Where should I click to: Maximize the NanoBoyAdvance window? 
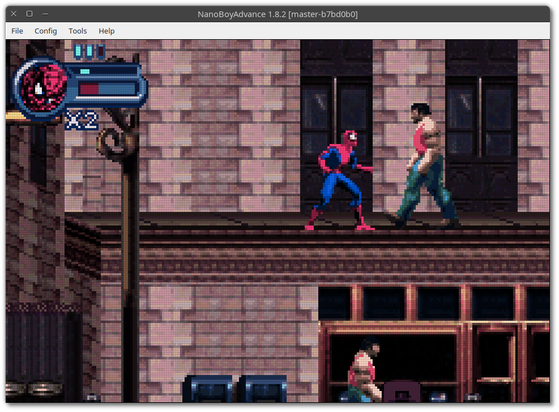tap(30, 14)
